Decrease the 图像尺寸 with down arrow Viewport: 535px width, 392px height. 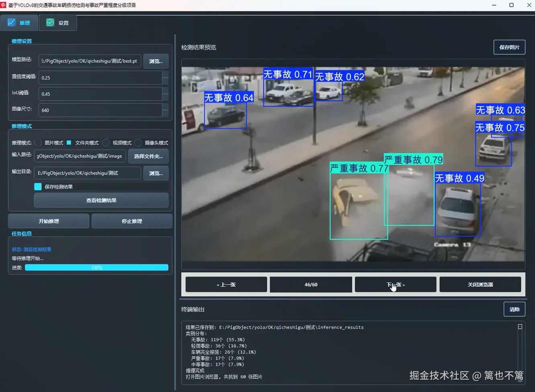coord(165,113)
